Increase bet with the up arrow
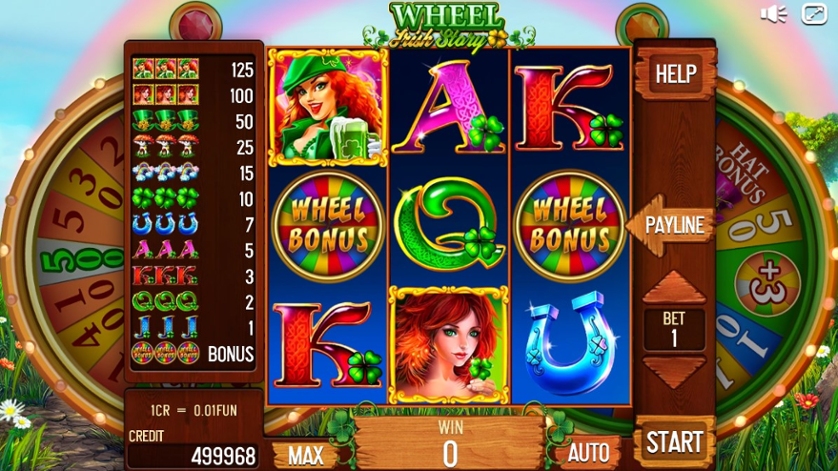The image size is (838, 471). 674,287
